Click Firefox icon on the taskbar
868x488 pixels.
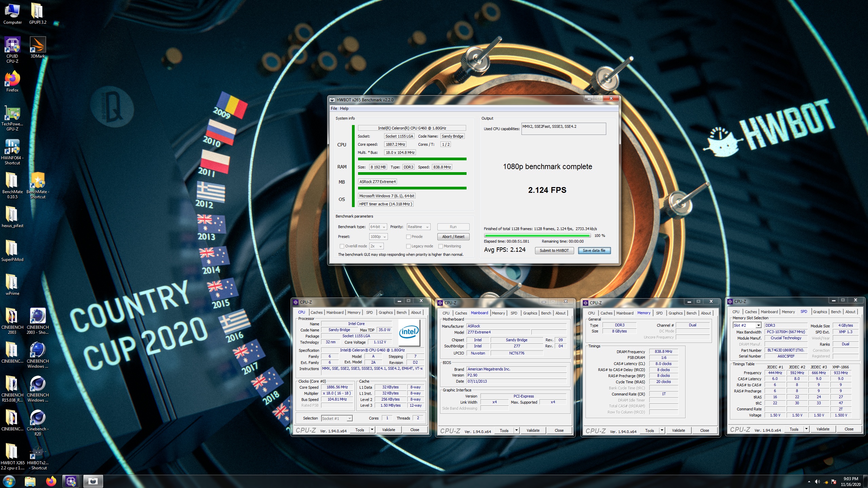click(51, 481)
